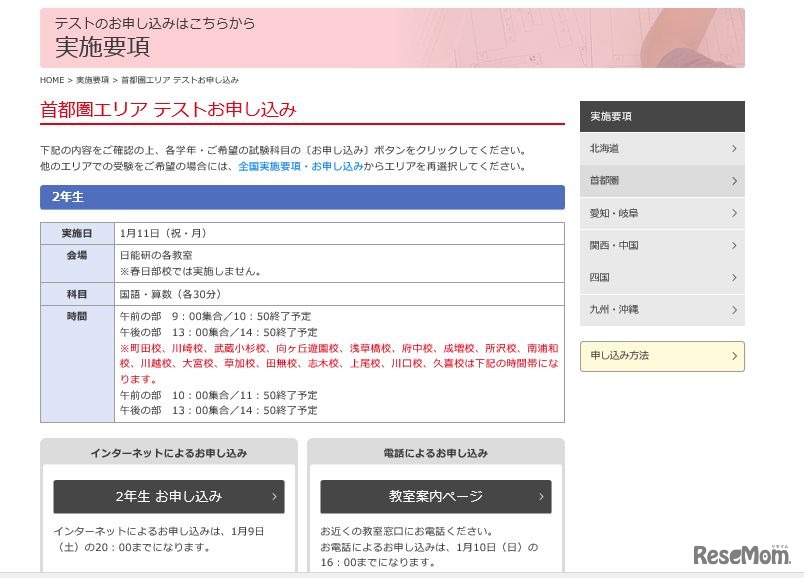Choose 四国 from the area sidebar

(600, 277)
